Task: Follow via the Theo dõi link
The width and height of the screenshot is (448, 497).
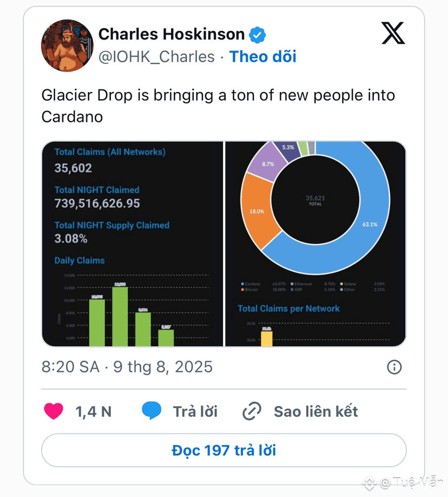Action: tap(263, 57)
